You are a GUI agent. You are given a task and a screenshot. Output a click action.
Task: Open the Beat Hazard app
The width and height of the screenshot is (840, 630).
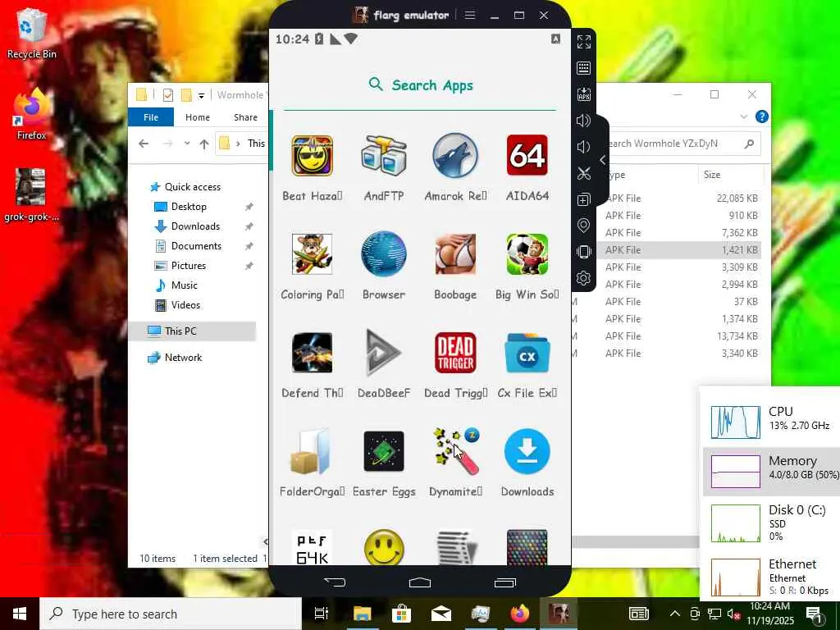pyautogui.click(x=312, y=156)
